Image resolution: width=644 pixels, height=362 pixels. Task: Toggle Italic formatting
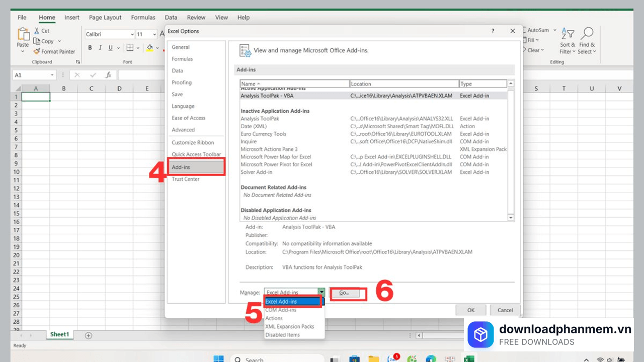point(100,48)
